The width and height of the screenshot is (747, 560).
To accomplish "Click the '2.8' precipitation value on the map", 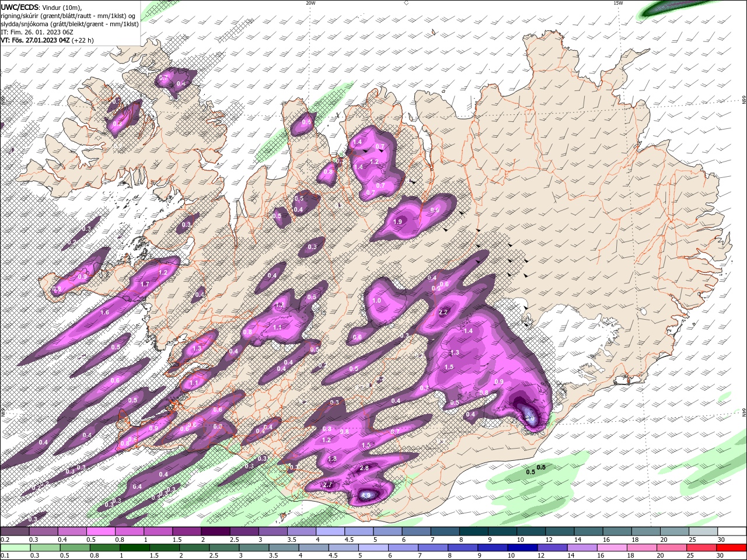I will pyautogui.click(x=364, y=468).
